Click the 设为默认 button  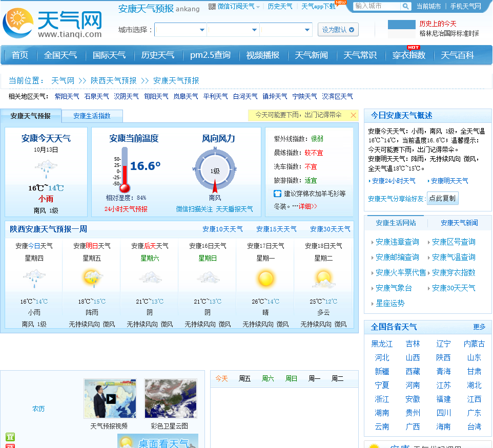(x=338, y=30)
